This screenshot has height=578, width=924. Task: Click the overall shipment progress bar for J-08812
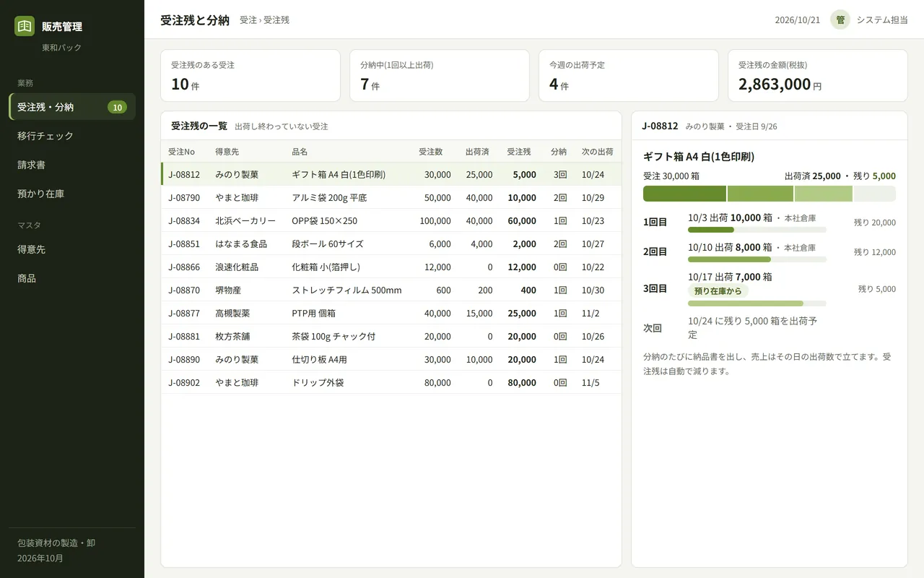pos(770,194)
